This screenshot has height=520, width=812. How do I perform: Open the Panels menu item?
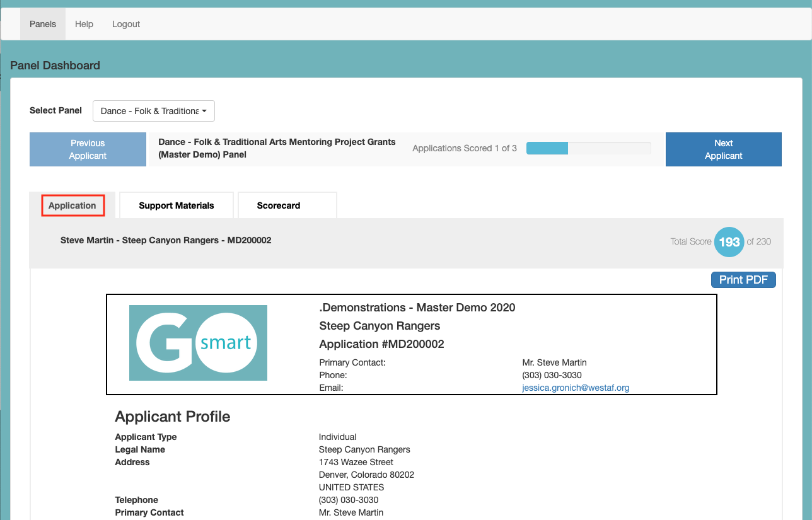click(x=43, y=24)
